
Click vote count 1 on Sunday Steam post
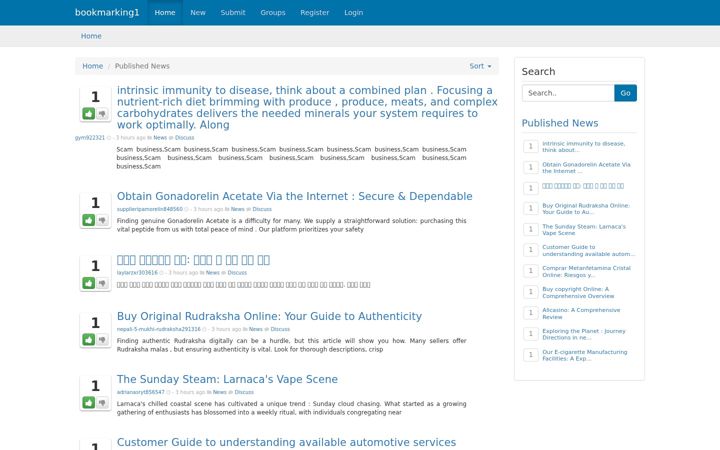tap(95, 386)
